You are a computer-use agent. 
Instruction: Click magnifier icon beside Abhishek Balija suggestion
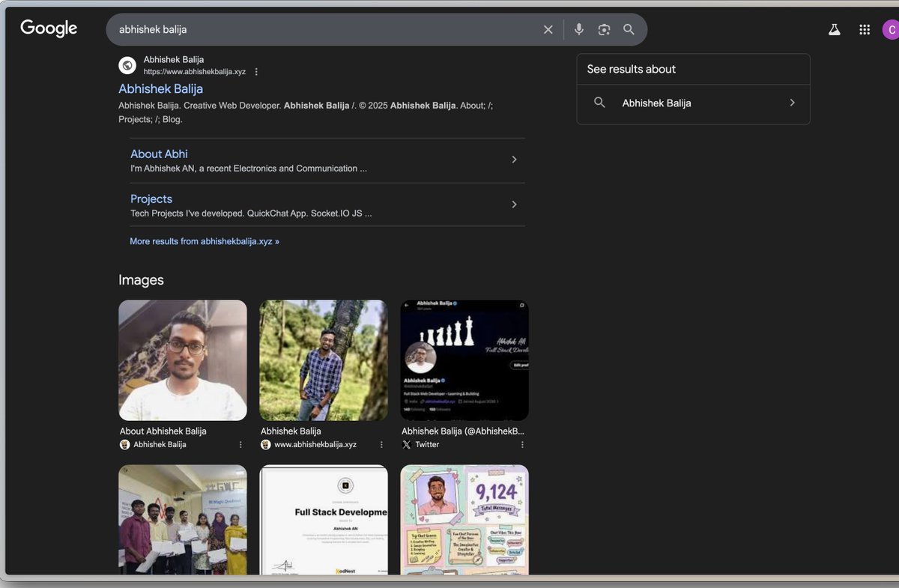599,103
